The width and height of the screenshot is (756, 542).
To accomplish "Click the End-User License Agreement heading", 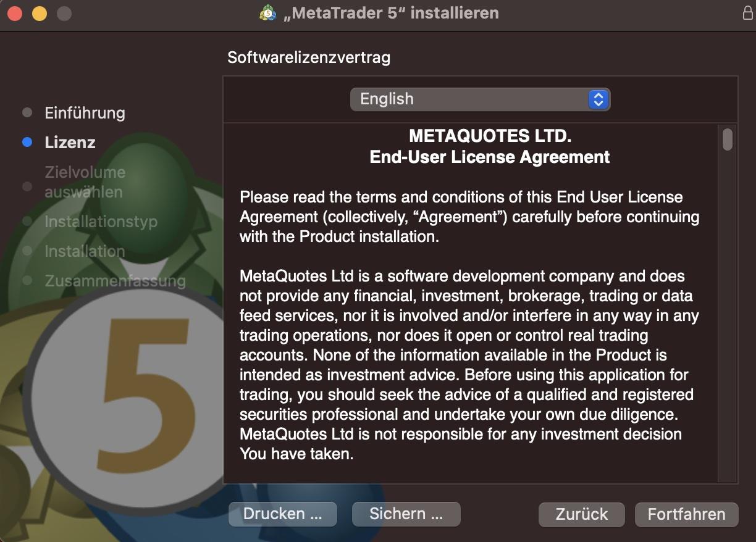I will point(489,157).
